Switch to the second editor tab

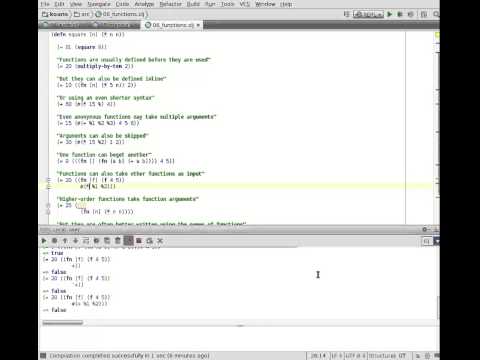pyautogui.click(x=116, y=25)
